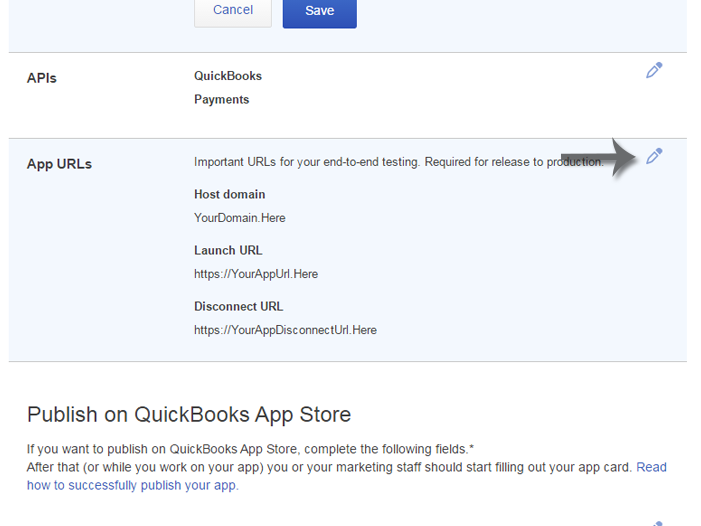Open the 'how to successfully publish your app' link

(132, 486)
